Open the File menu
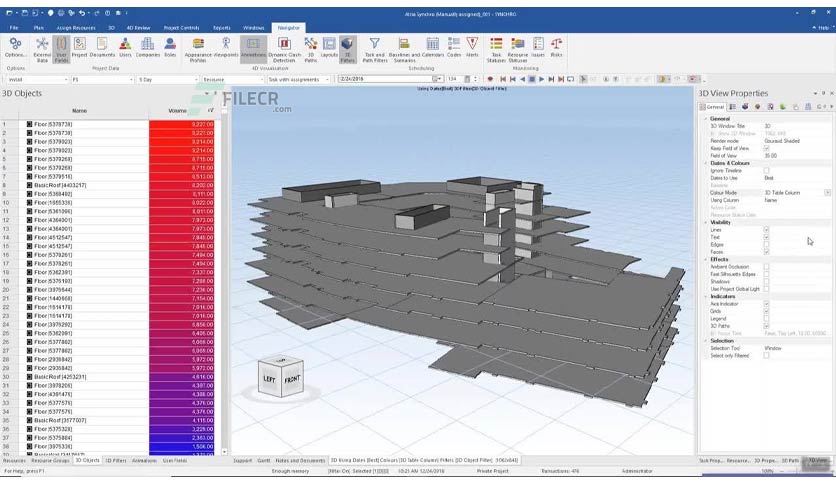 (14, 28)
